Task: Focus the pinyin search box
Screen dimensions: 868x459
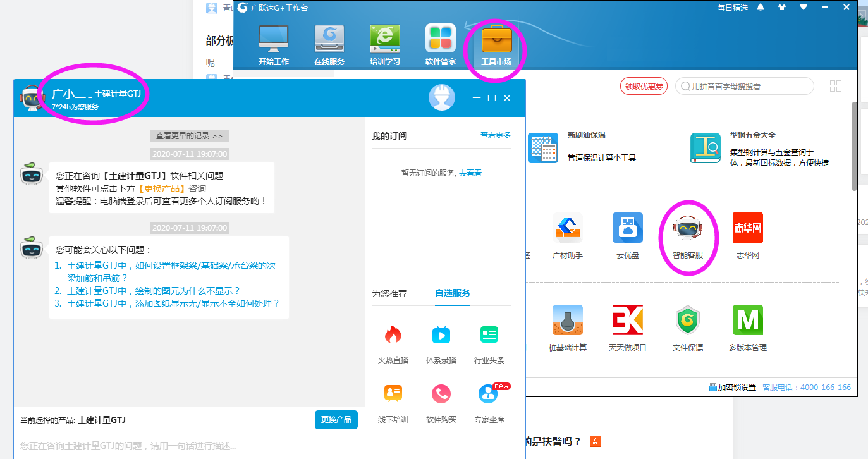Action: pos(745,87)
